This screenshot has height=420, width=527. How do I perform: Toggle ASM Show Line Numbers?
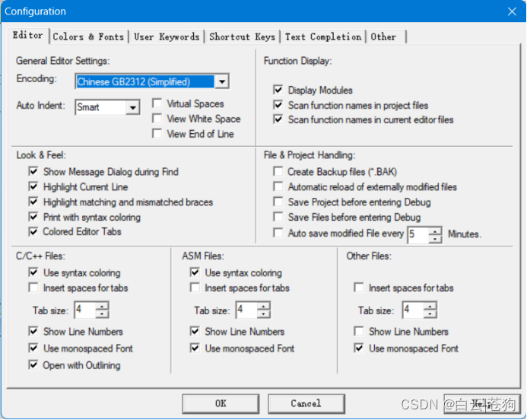click(195, 331)
